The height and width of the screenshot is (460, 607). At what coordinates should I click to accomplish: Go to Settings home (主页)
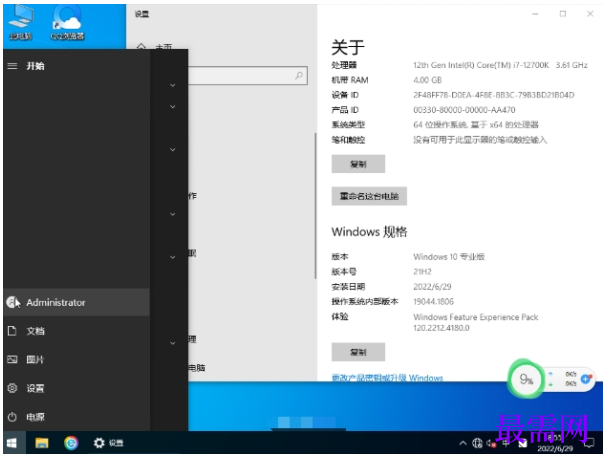(x=155, y=47)
